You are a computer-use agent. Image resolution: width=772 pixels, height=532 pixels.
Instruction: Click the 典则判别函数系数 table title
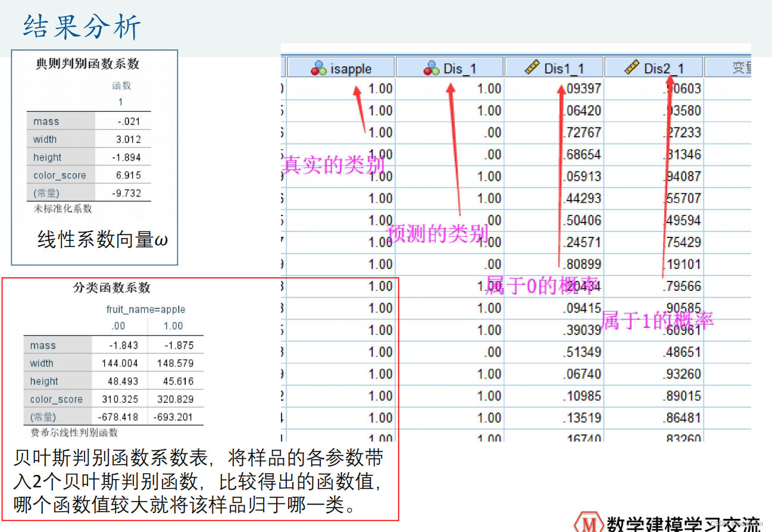point(87,64)
